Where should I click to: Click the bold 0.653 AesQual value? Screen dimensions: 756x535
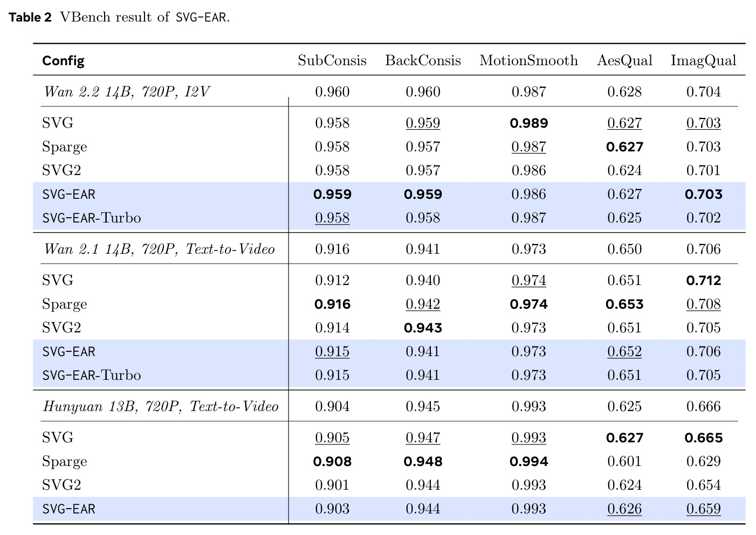click(624, 304)
